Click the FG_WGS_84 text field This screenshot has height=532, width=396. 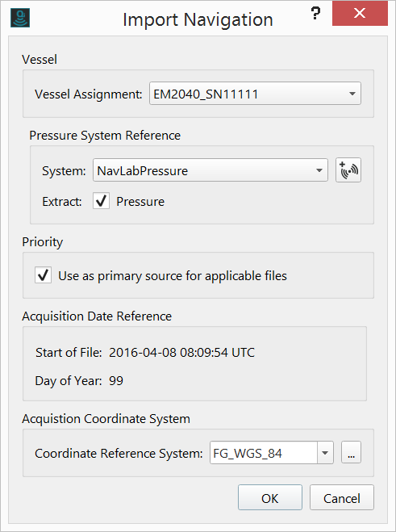[264, 453]
